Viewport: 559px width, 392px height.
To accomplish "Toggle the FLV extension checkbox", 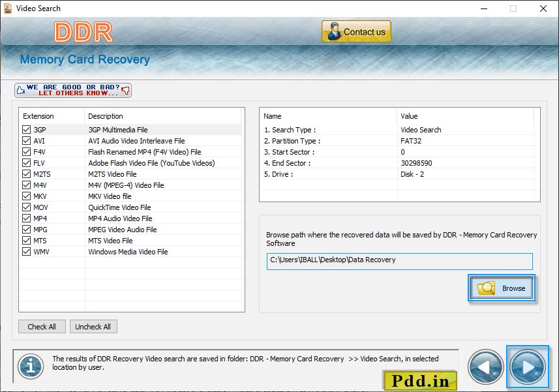I will coord(26,162).
